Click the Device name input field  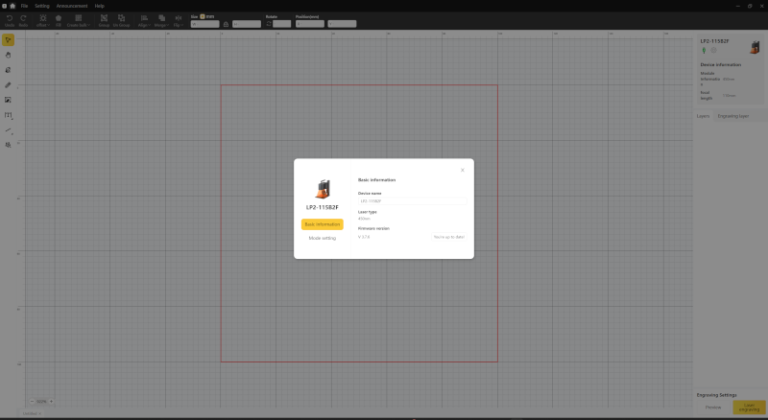point(411,201)
